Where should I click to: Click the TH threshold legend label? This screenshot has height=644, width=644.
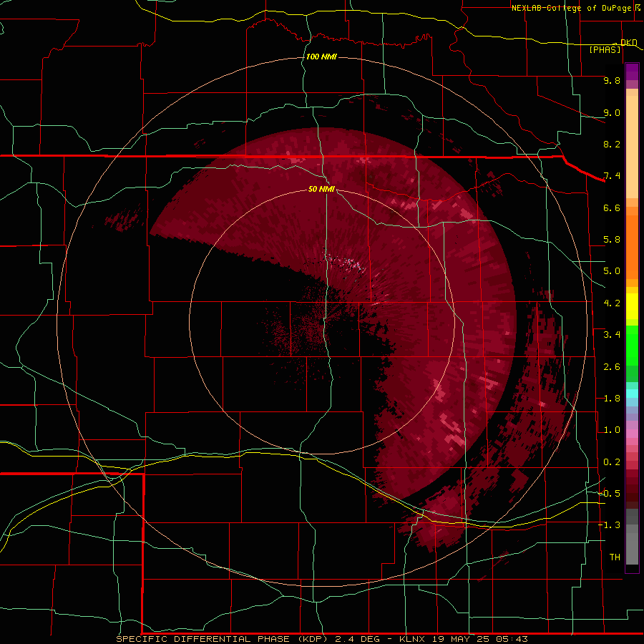pyautogui.click(x=615, y=557)
